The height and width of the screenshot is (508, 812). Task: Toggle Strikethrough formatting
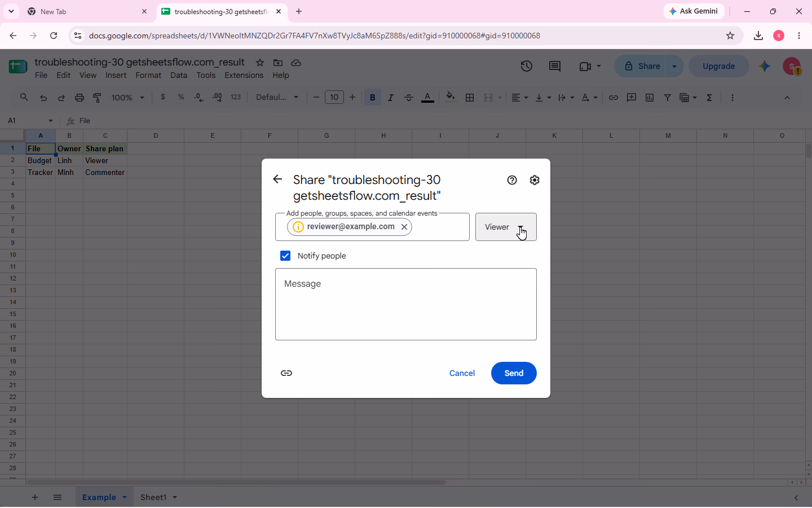click(409, 98)
